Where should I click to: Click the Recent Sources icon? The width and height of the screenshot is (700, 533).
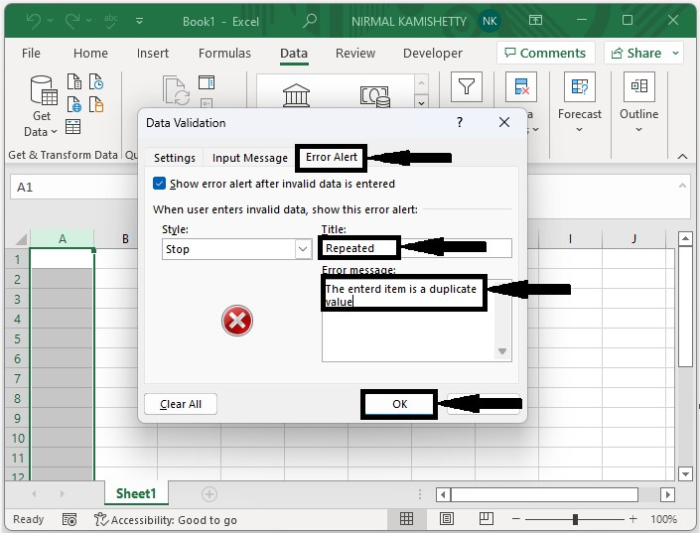pos(96,82)
